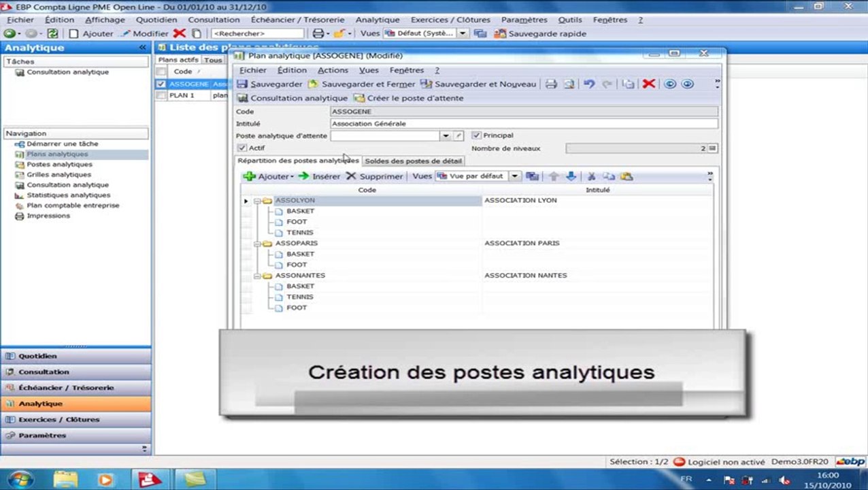Image resolution: width=868 pixels, height=490 pixels.
Task: Switch to the Plans actifs tab
Action: tap(178, 60)
